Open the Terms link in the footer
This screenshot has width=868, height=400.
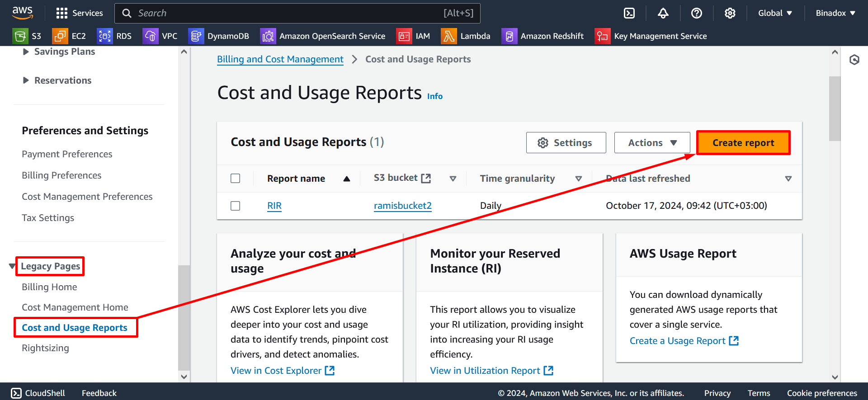pos(759,393)
